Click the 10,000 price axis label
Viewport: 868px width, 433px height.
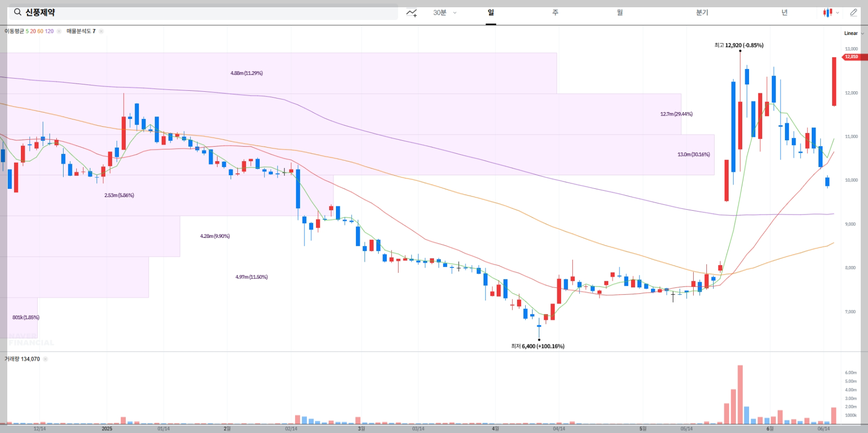coord(851,180)
